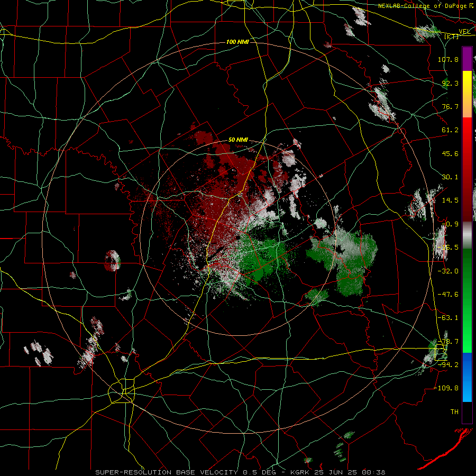Click the -78.7 scale value
Screen dimensions: 476x476
pyautogui.click(x=448, y=342)
